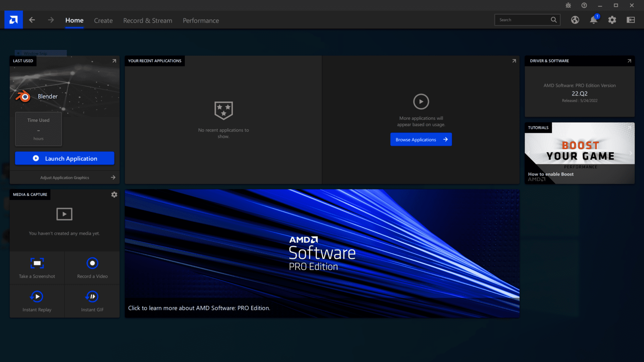Open the web browser globe icon
Screen dimensions: 644x362
[575, 20]
